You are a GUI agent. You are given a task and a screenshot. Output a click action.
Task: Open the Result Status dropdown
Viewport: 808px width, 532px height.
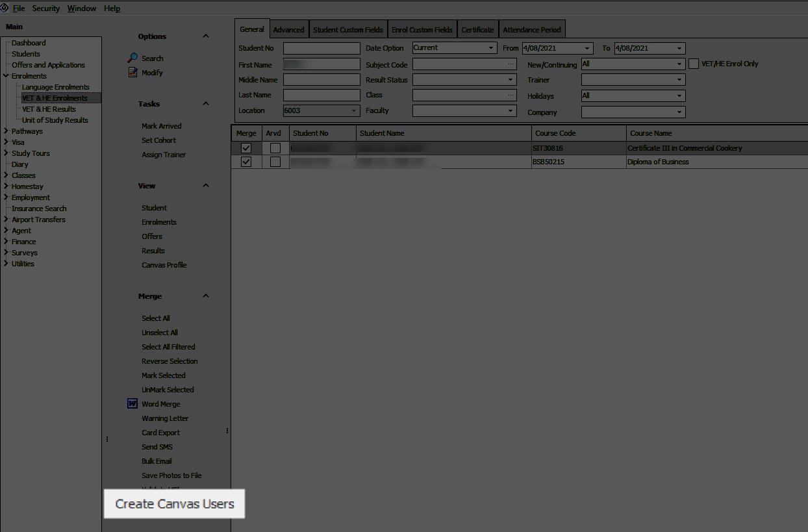click(x=511, y=80)
